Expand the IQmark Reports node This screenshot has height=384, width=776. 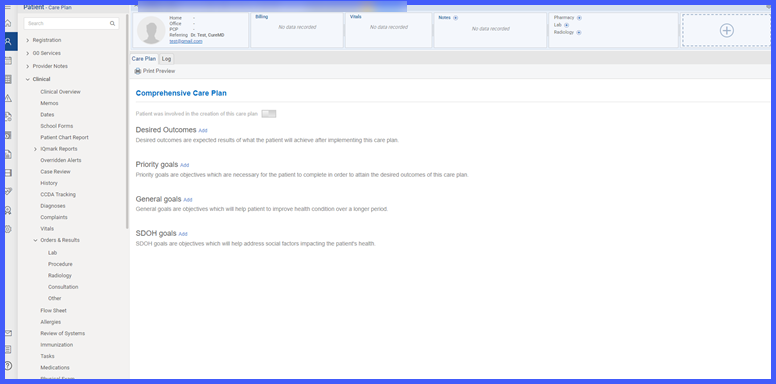tap(35, 149)
